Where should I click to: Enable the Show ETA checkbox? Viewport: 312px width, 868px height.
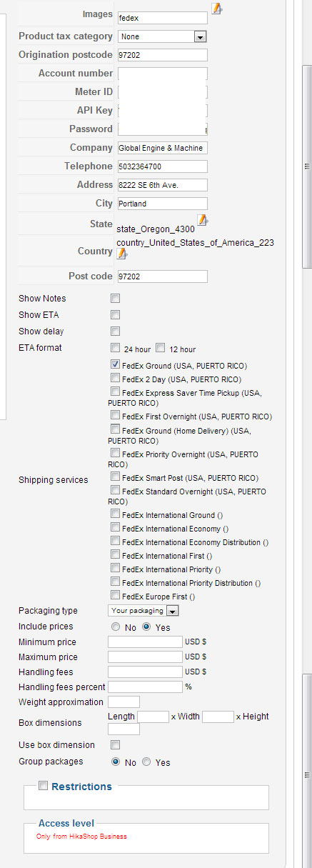coord(115,314)
